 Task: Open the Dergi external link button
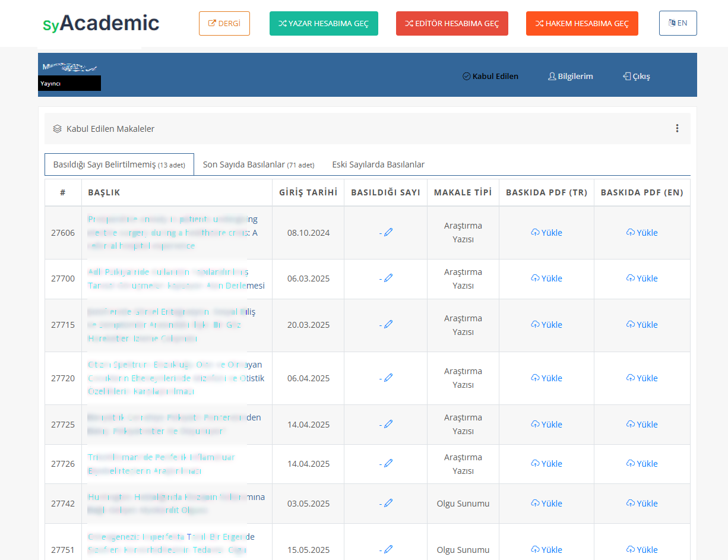point(224,24)
